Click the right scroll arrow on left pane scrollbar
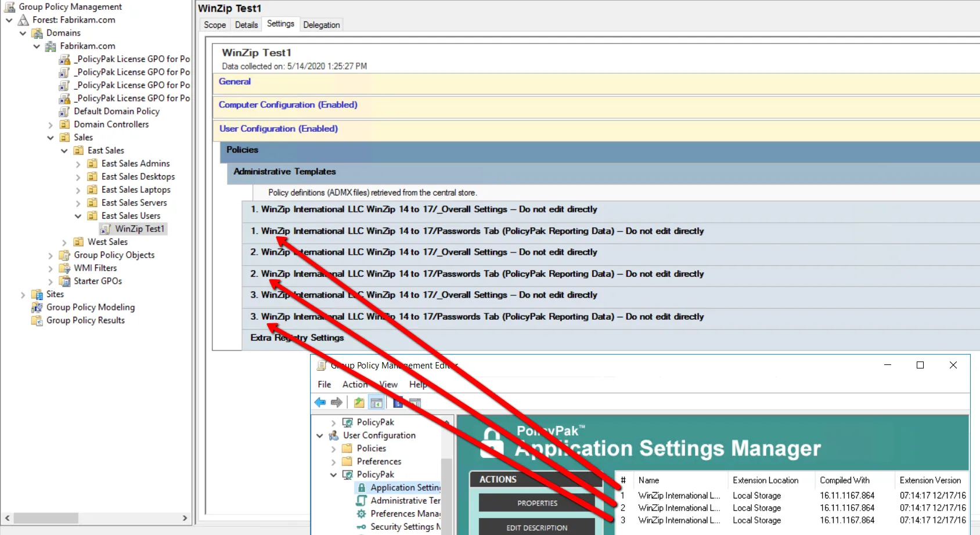The width and height of the screenshot is (980, 535). click(x=185, y=518)
